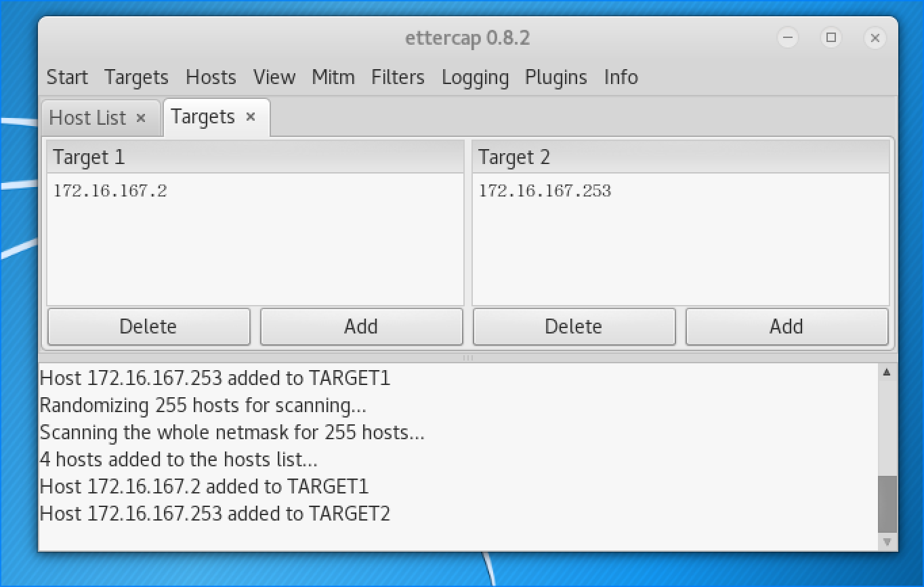This screenshot has width=924, height=587.
Task: Close the Targets tab
Action: 251,117
